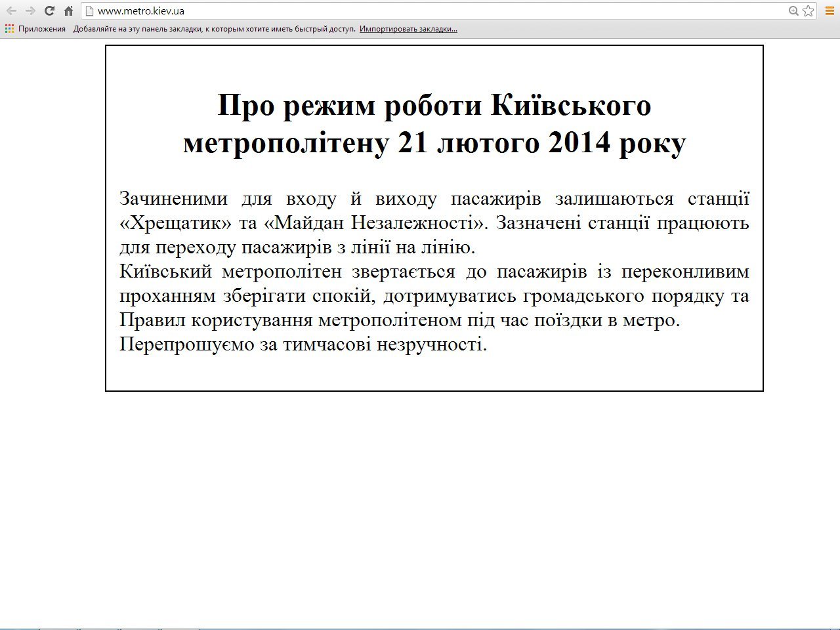Viewport: 840px width, 630px height.
Task: Click the station name «Хрещатик»
Action: 176,223
